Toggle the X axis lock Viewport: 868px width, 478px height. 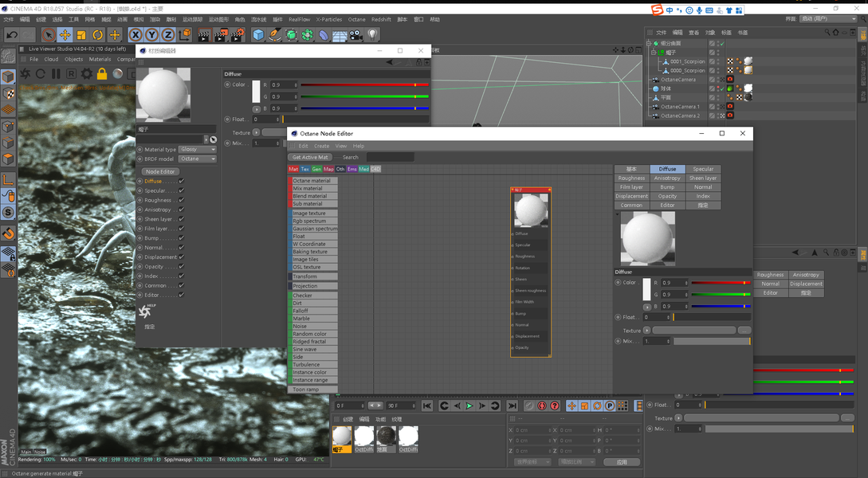click(135, 35)
